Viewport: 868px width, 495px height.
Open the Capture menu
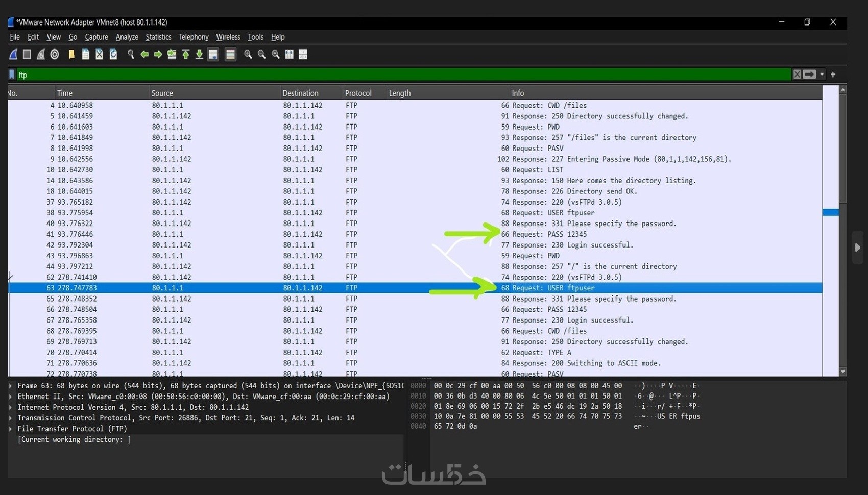tap(97, 37)
